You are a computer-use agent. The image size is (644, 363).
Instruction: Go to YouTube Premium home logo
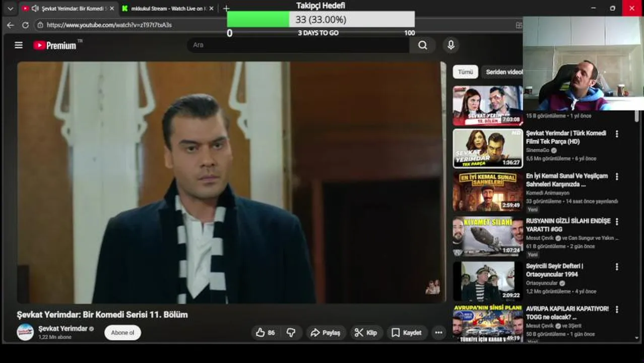tap(55, 45)
